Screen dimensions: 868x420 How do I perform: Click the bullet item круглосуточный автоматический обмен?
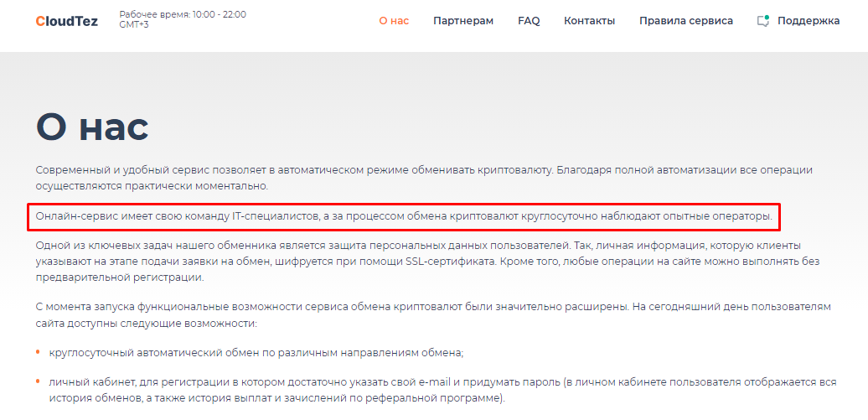point(256,352)
